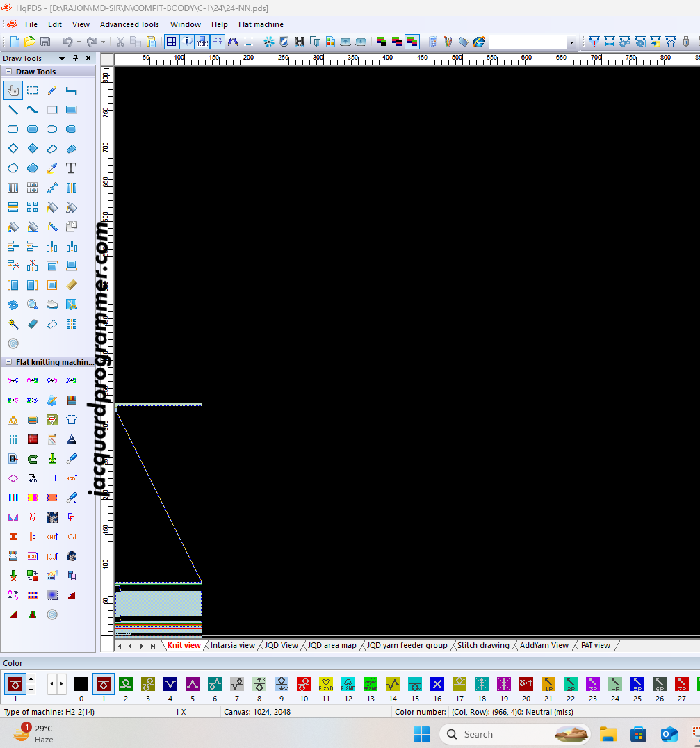Select the rectangular marquee selection tool
Image resolution: width=700 pixels, height=748 pixels.
[33, 90]
